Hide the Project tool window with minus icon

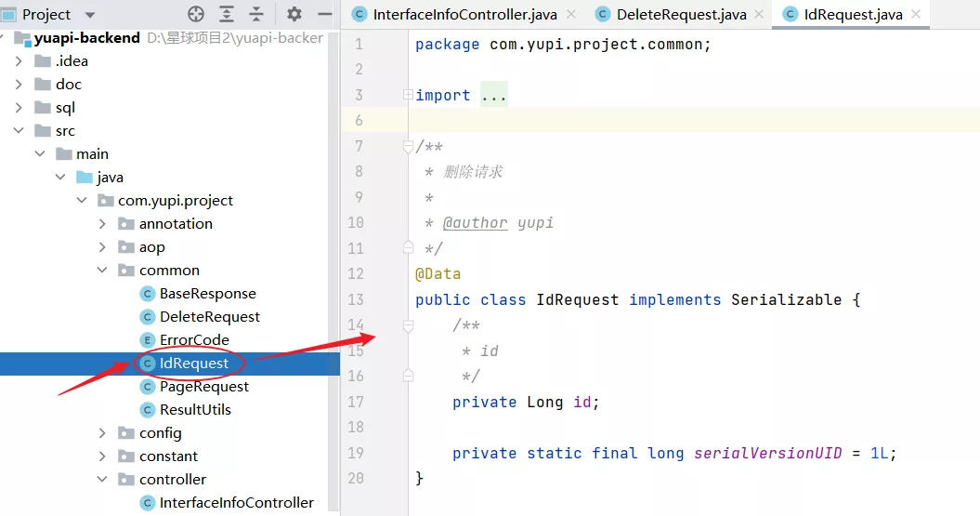324,14
